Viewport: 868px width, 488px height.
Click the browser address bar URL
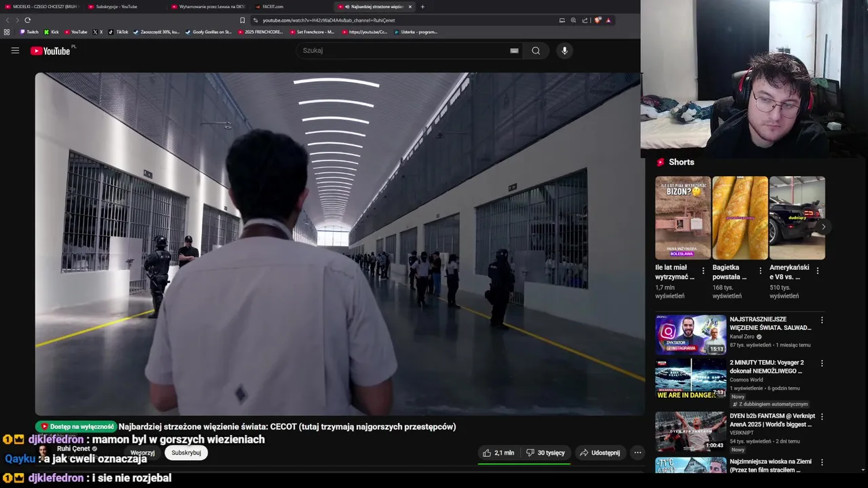click(x=328, y=20)
